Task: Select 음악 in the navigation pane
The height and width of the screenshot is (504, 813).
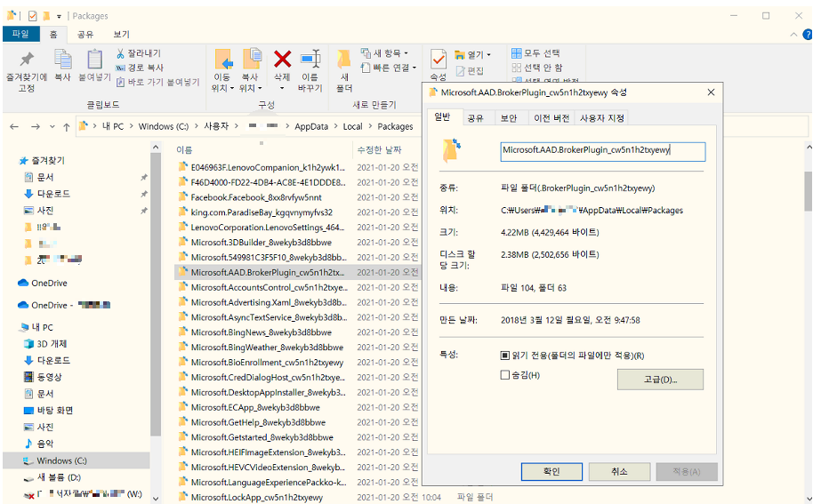Action: pos(45,444)
